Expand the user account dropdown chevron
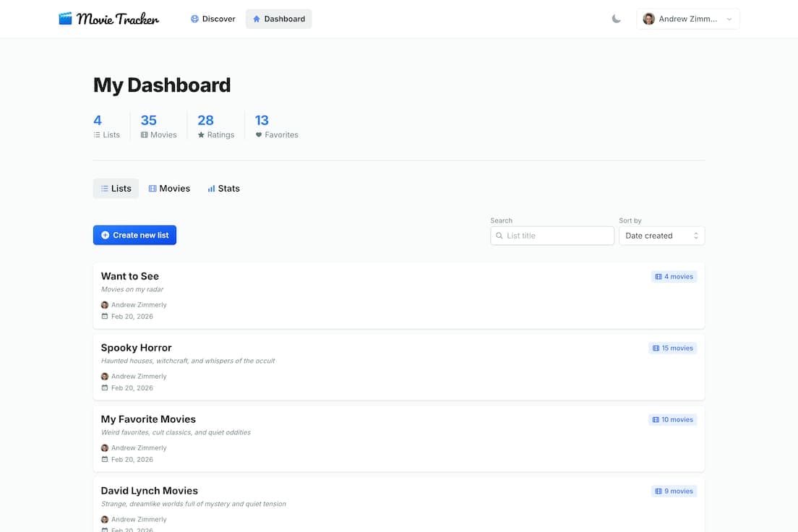 pyautogui.click(x=729, y=20)
